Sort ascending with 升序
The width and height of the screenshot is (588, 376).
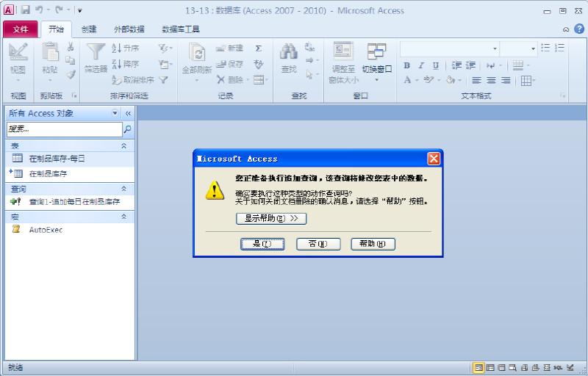click(126, 48)
